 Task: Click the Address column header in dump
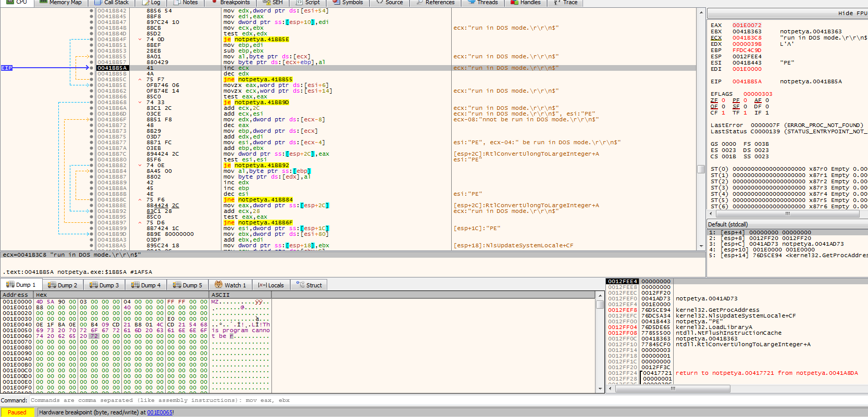point(17,295)
